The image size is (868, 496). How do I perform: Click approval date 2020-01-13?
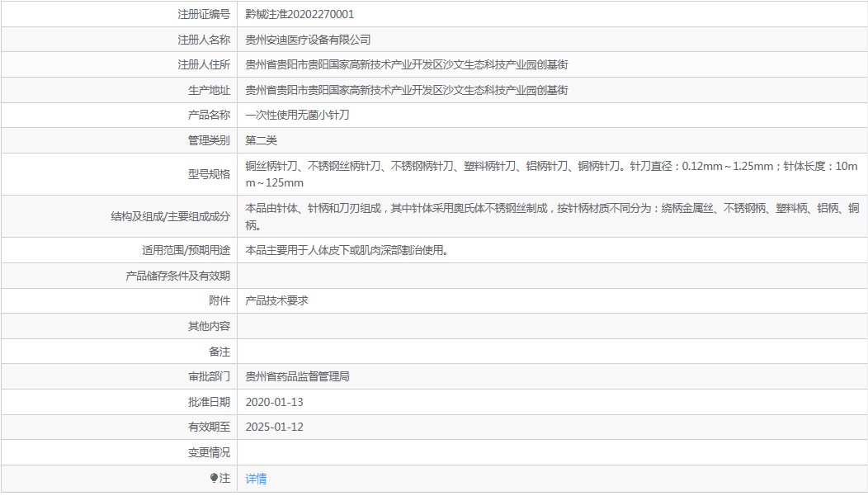(x=274, y=402)
